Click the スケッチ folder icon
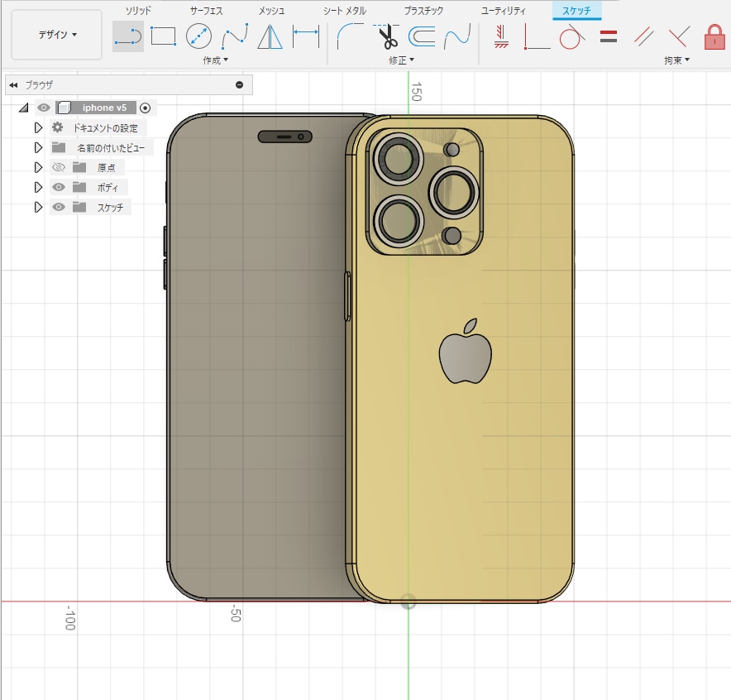 [79, 207]
